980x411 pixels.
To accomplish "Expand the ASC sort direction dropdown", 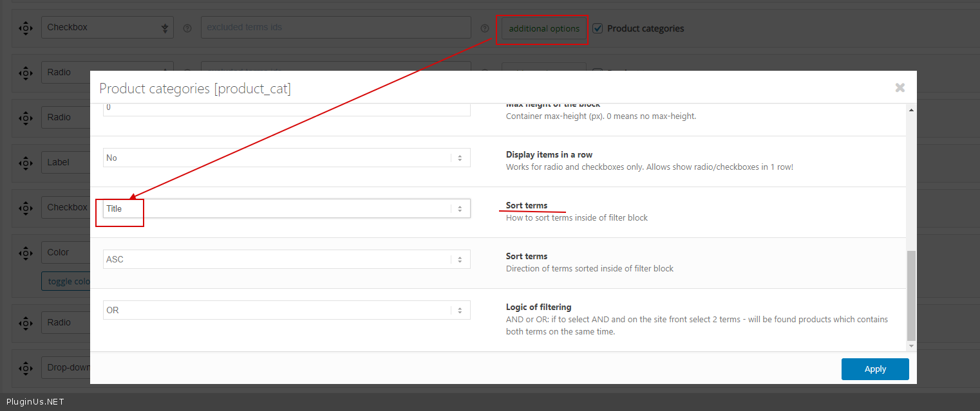I will pos(287,259).
